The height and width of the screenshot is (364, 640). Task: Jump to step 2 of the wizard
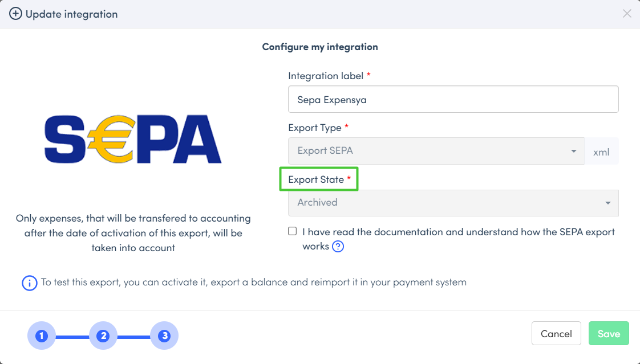point(103,336)
